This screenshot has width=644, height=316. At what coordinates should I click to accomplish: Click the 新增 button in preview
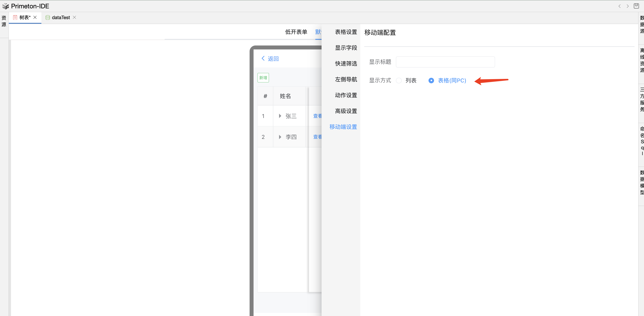(x=263, y=78)
